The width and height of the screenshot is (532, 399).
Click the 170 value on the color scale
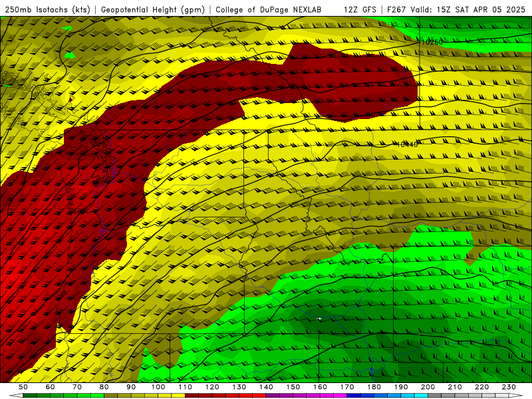coord(347,387)
